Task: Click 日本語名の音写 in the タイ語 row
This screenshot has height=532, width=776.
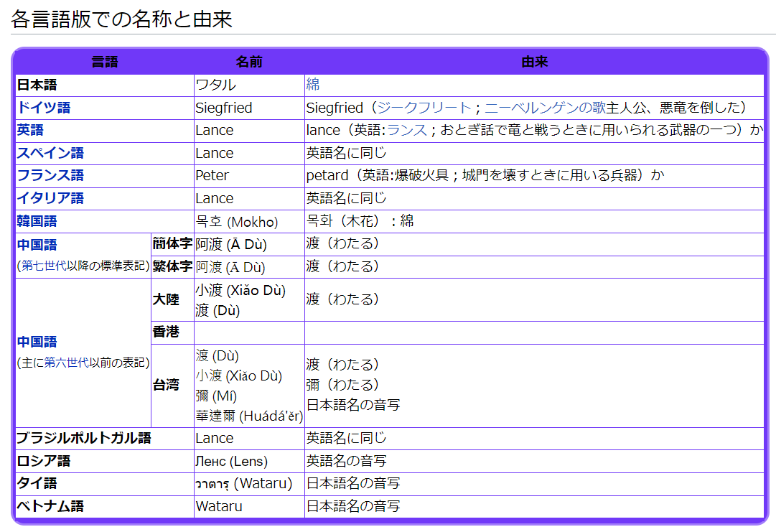Action: click(353, 483)
